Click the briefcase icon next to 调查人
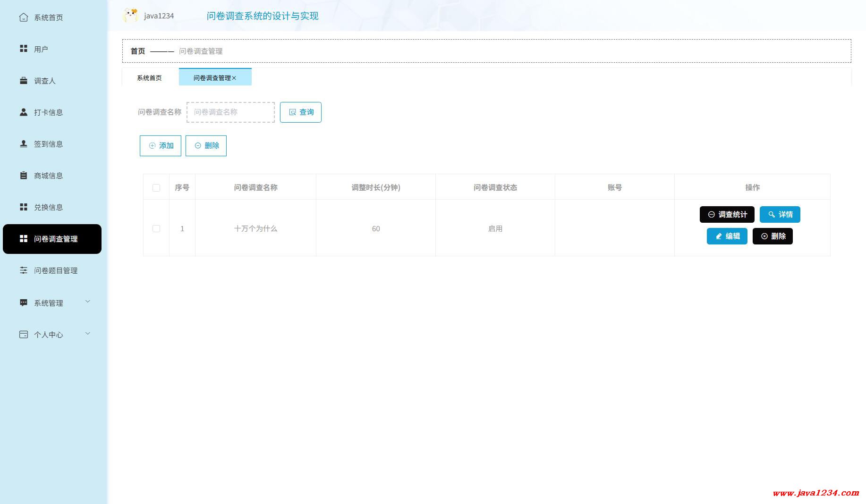The height and width of the screenshot is (504, 866). tap(24, 81)
